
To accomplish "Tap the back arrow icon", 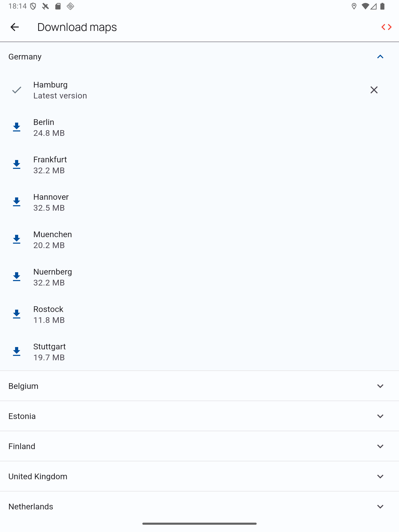I will (x=15, y=27).
